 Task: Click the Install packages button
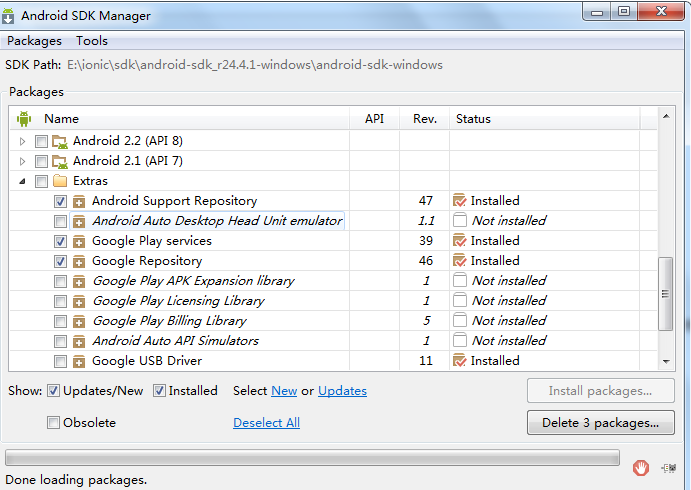[601, 391]
